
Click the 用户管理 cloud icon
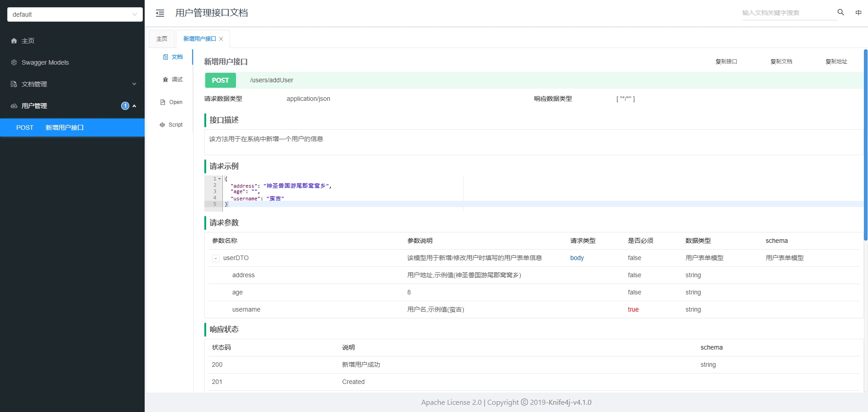pyautogui.click(x=14, y=106)
